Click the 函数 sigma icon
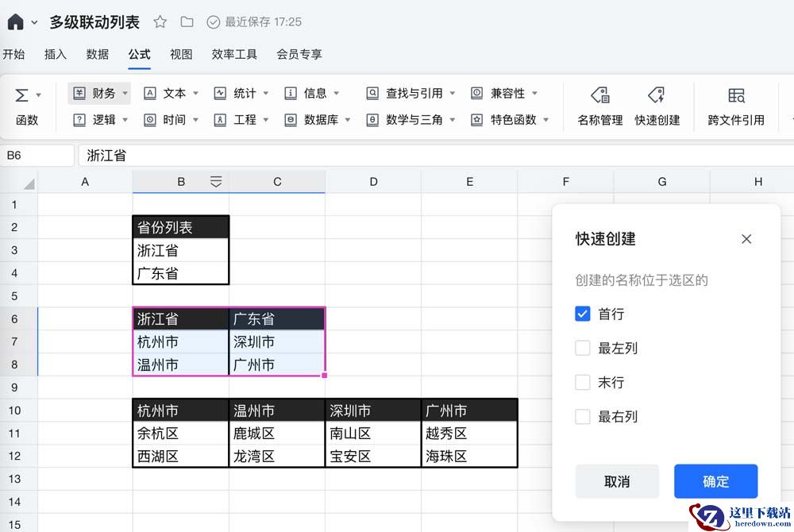Image resolution: width=794 pixels, height=532 pixels. 22,95
